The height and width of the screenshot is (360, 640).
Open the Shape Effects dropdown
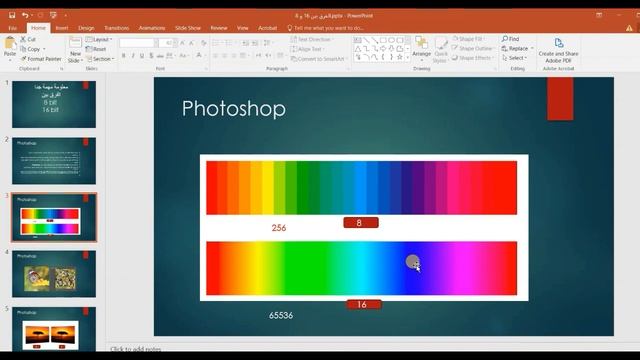pos(472,58)
